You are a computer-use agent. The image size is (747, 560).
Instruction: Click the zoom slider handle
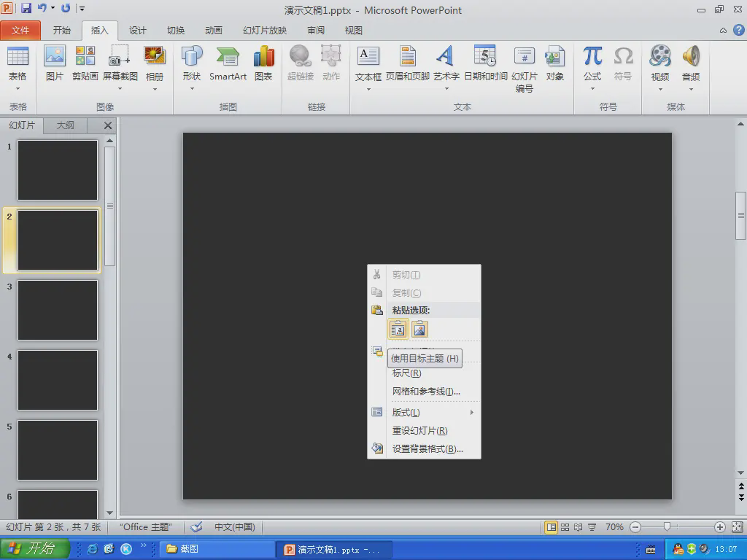[667, 527]
